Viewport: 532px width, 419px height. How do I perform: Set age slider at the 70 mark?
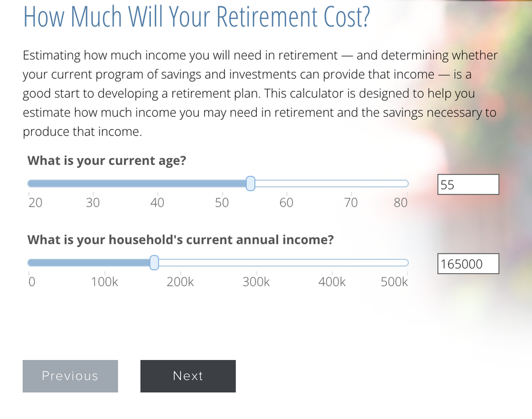pyautogui.click(x=351, y=183)
